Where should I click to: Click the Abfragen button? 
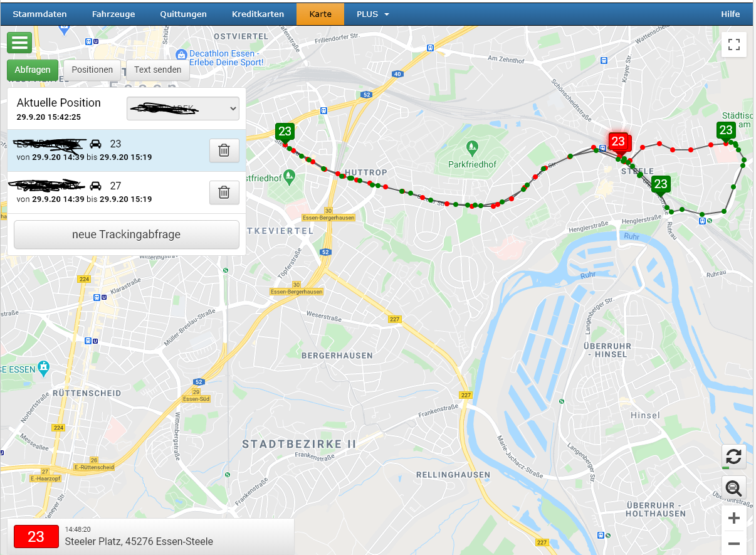point(33,70)
